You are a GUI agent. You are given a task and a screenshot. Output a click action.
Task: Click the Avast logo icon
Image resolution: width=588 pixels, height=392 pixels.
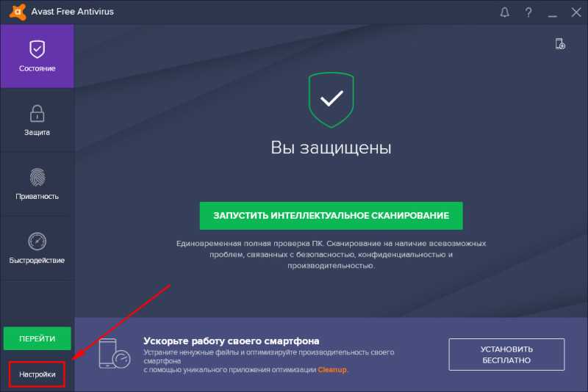click(x=18, y=11)
